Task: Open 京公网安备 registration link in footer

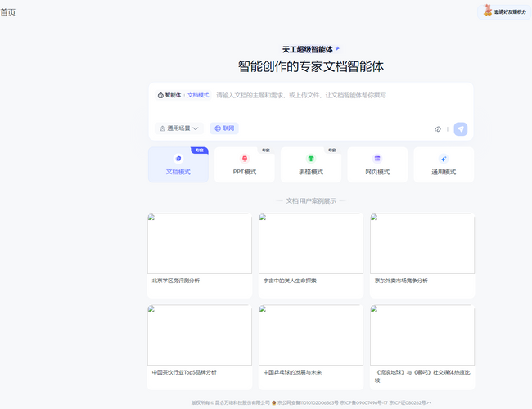Action: [x=308, y=403]
